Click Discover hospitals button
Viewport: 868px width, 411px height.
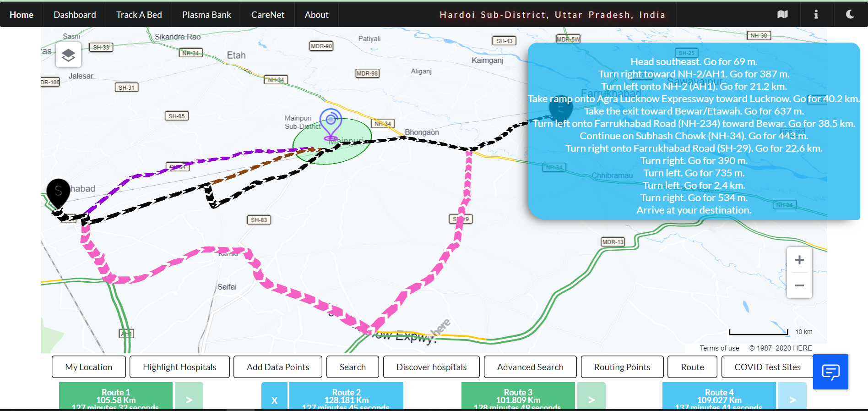coord(431,367)
